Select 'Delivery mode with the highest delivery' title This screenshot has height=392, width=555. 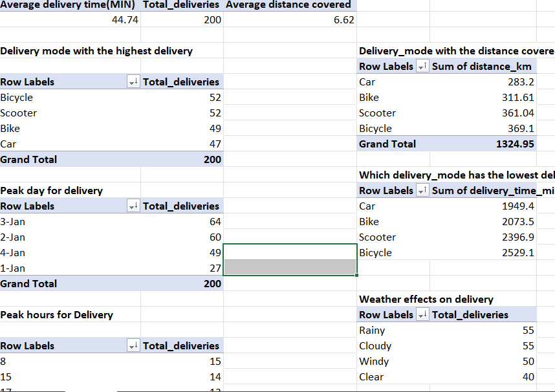pos(96,51)
